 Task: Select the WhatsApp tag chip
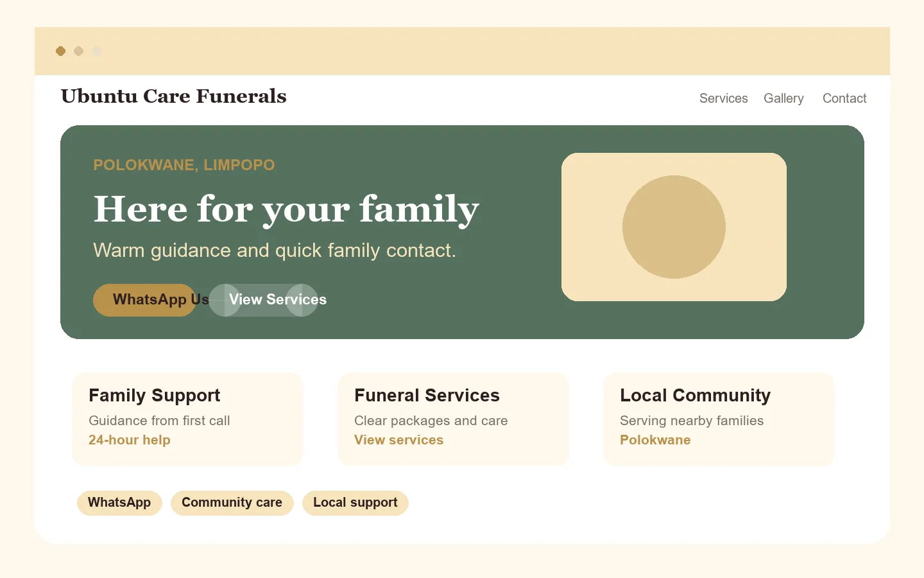(x=119, y=503)
